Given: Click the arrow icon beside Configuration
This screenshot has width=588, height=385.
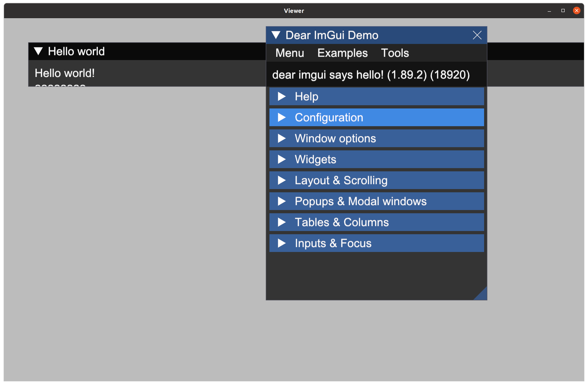Looking at the screenshot, I should click(281, 117).
